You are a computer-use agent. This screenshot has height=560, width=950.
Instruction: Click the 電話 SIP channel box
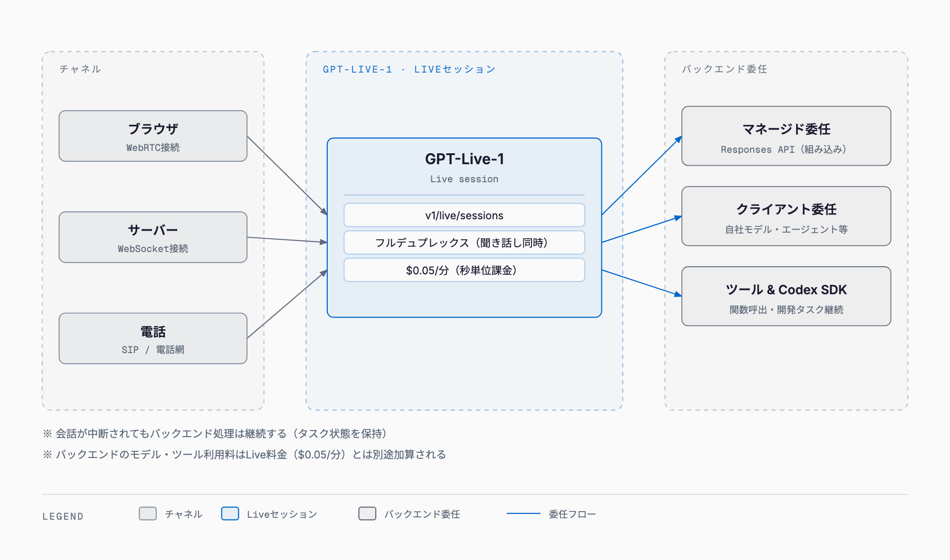153,338
